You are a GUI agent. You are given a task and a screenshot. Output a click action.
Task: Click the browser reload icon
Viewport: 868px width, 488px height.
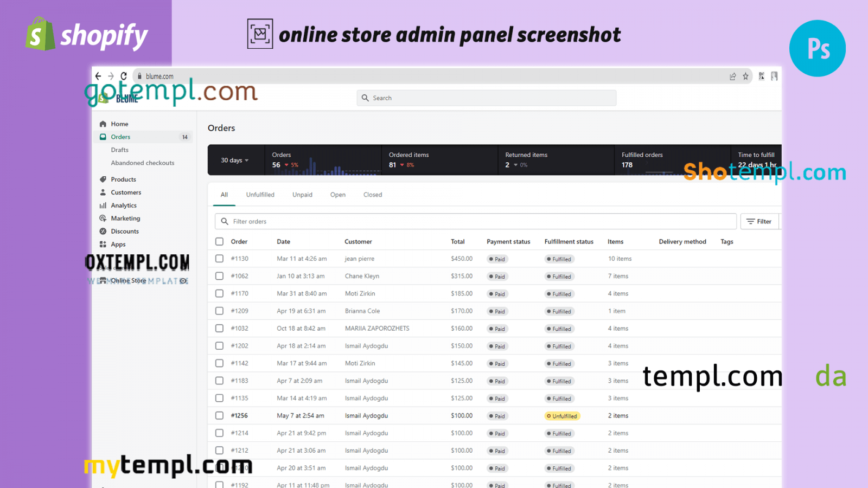(x=124, y=76)
